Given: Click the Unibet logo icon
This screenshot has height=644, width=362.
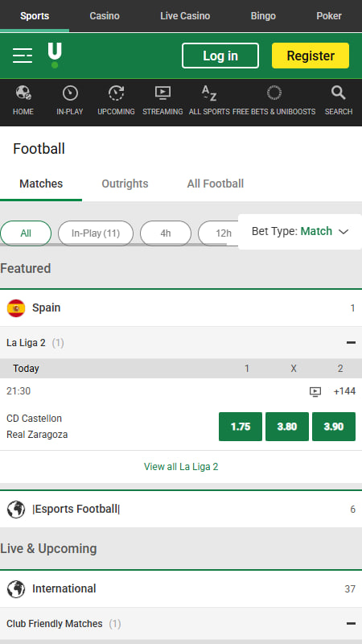Looking at the screenshot, I should click(55, 56).
